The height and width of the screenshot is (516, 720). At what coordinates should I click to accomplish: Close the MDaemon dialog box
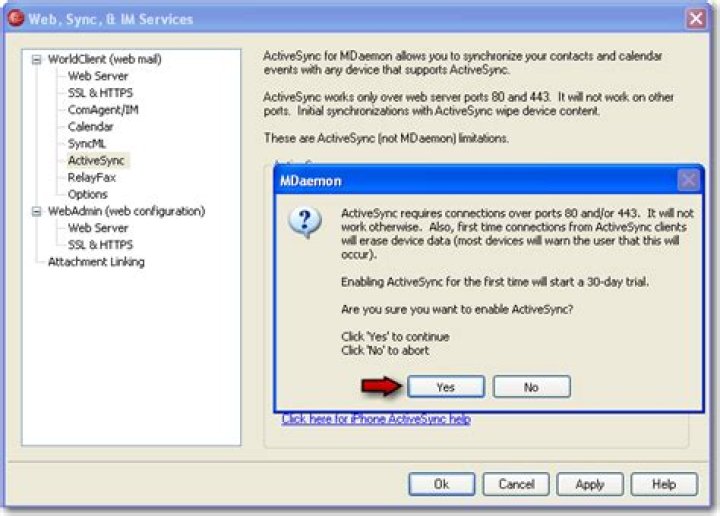point(688,180)
